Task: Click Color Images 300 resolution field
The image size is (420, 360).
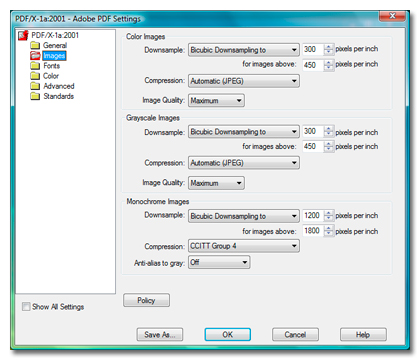Action: coord(313,49)
